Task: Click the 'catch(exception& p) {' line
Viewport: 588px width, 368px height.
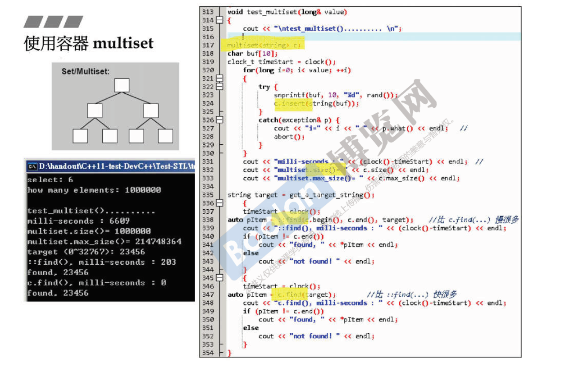Action: tap(299, 120)
